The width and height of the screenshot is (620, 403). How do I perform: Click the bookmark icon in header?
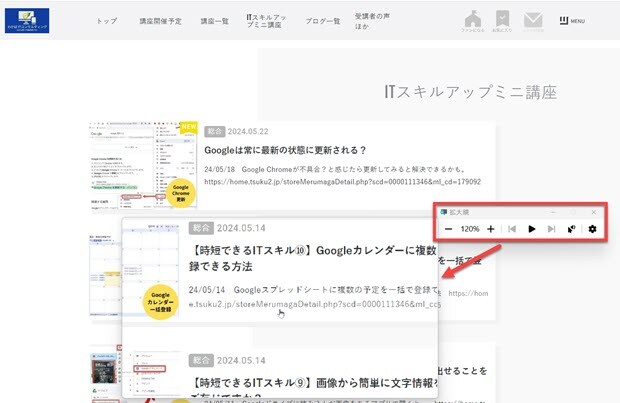503,20
